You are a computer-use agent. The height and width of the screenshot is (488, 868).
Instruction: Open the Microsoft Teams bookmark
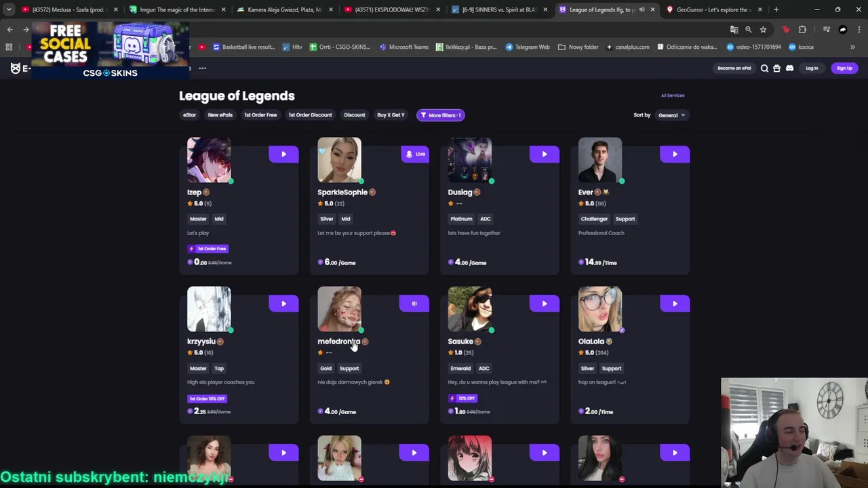tap(404, 47)
